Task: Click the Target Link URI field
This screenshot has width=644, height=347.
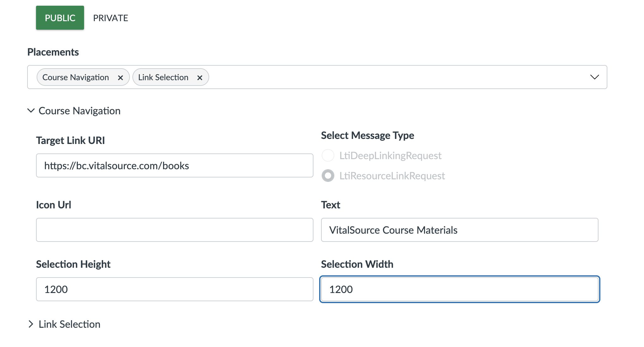Action: [175, 165]
